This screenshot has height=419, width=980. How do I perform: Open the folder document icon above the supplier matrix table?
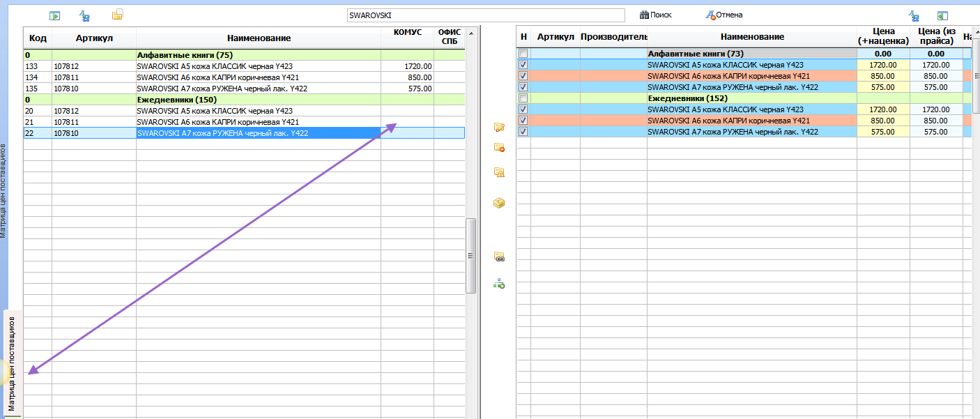[x=118, y=14]
